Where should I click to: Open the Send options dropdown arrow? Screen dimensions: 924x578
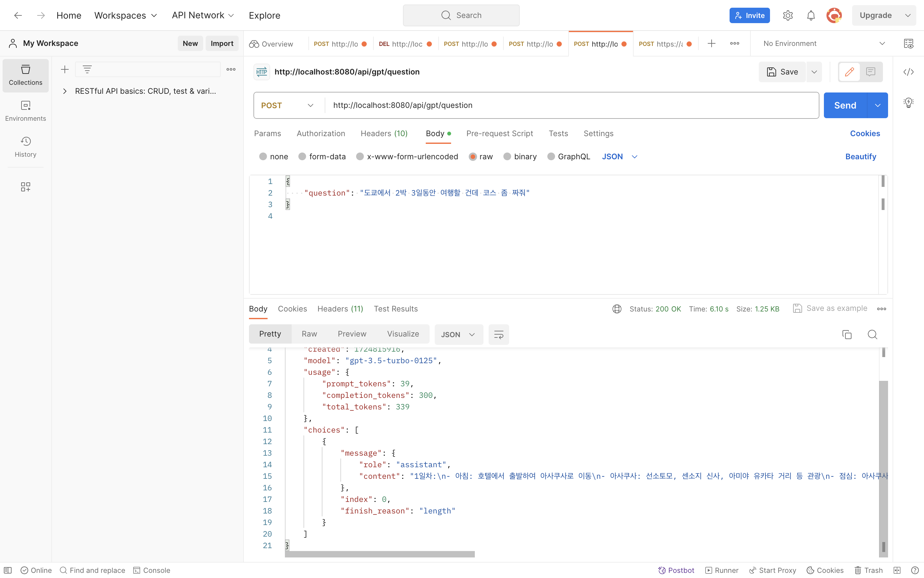coord(878,106)
